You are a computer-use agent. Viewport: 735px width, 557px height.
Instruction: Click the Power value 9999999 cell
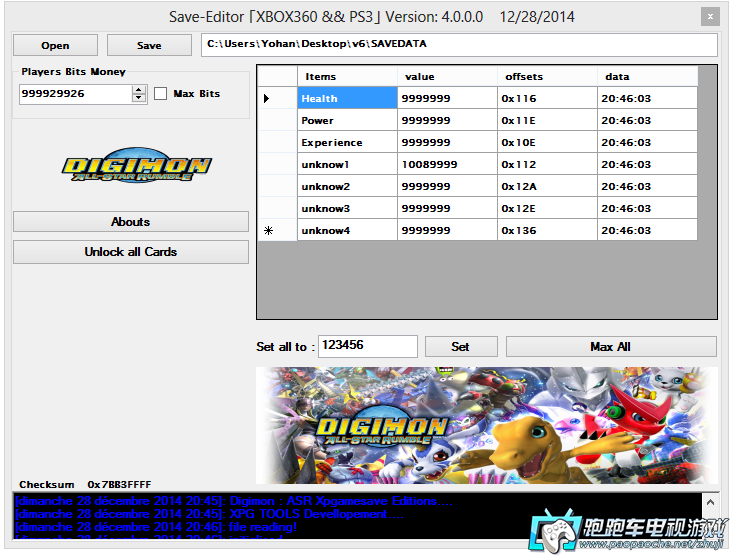pos(447,120)
